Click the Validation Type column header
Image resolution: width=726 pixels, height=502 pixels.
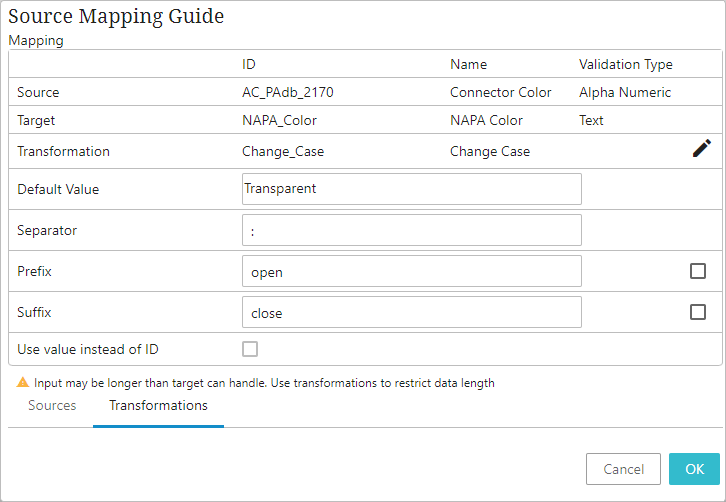tap(625, 64)
